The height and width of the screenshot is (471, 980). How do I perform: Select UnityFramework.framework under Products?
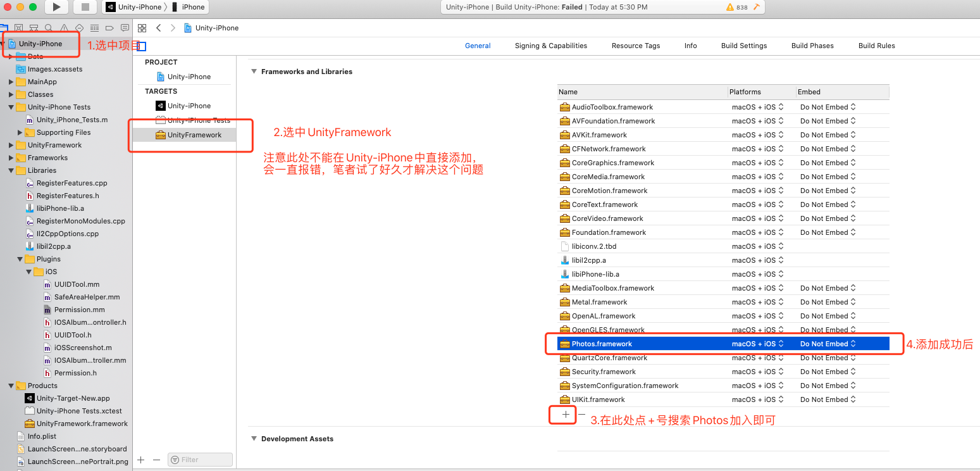pyautogui.click(x=76, y=424)
